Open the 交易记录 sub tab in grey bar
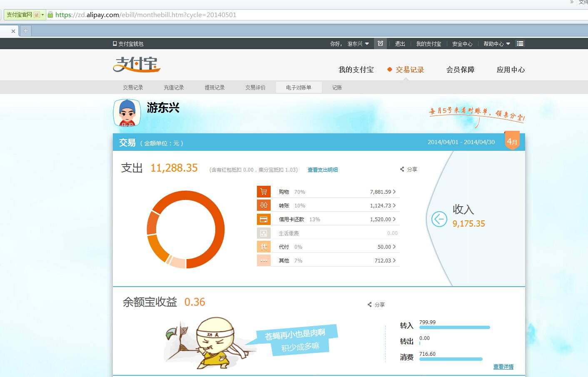Screen dimensions: 588x377 133,87
